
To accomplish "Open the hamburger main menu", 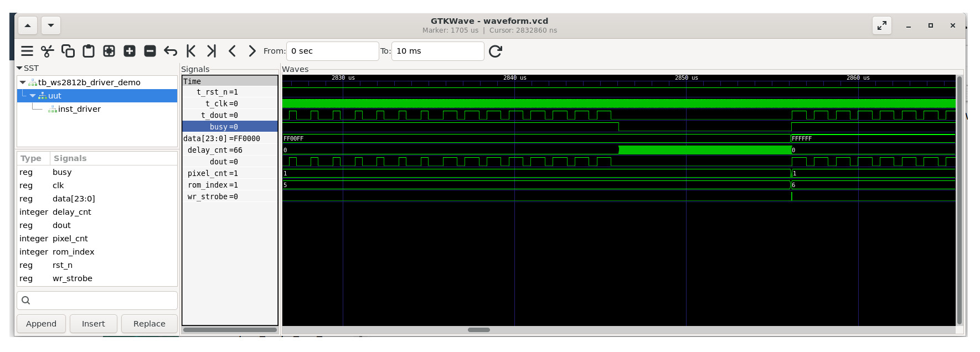I will click(x=27, y=51).
